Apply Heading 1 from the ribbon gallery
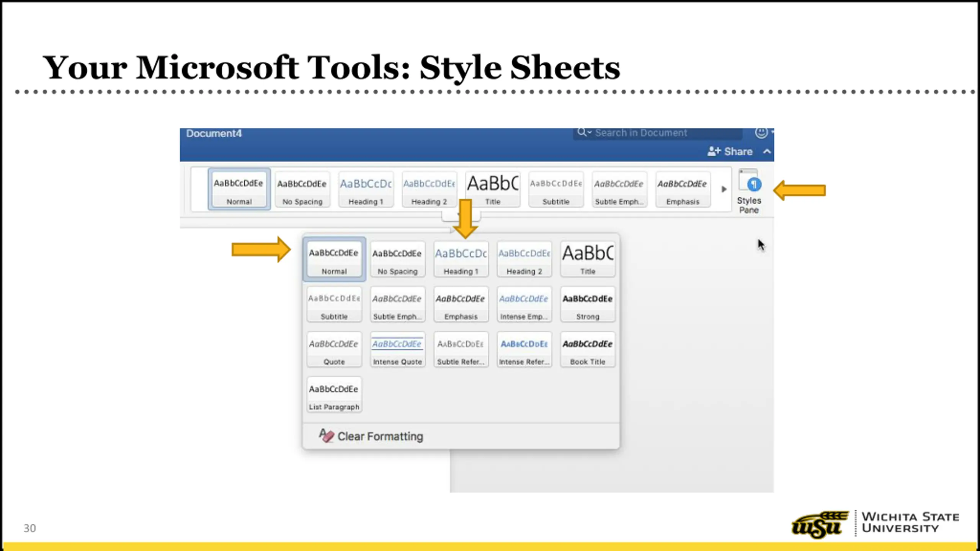Viewport: 980px width, 551px height. click(366, 189)
